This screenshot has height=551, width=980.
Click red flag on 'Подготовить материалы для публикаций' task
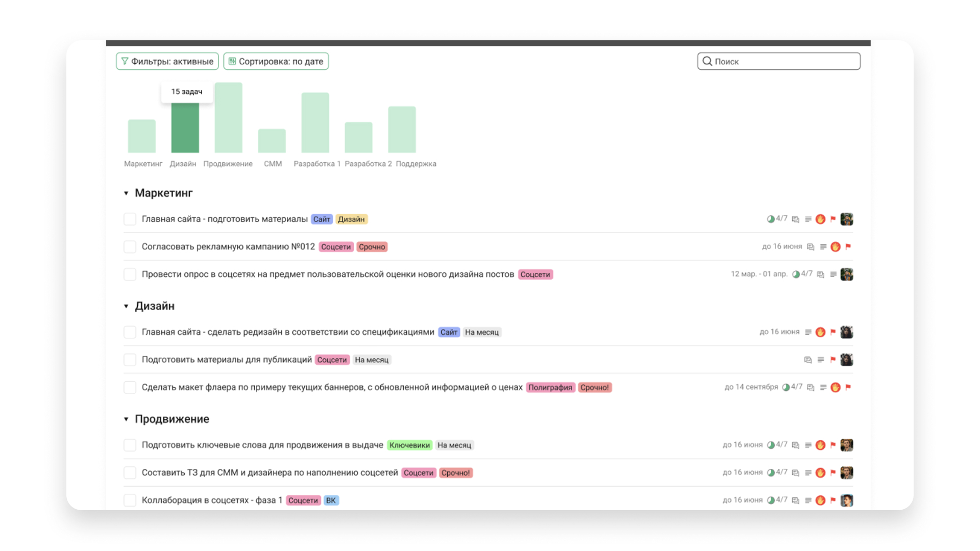[833, 360]
